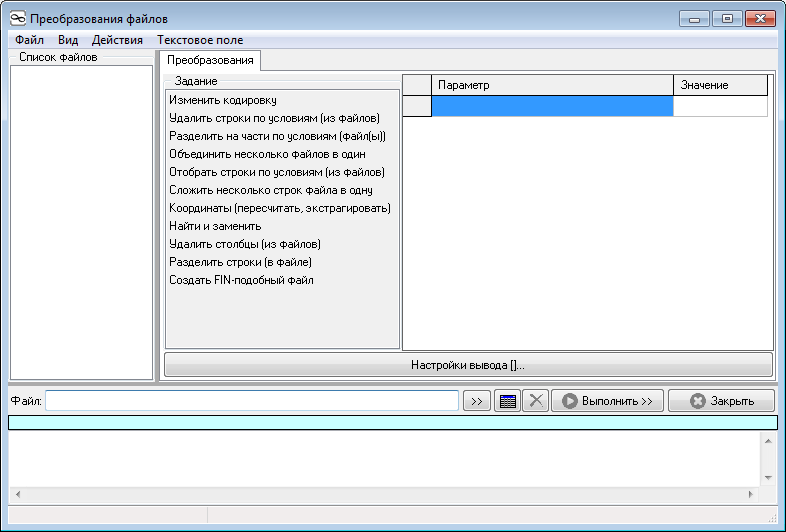Close the window via title bar X
This screenshot has height=532, width=786.
[760, 19]
